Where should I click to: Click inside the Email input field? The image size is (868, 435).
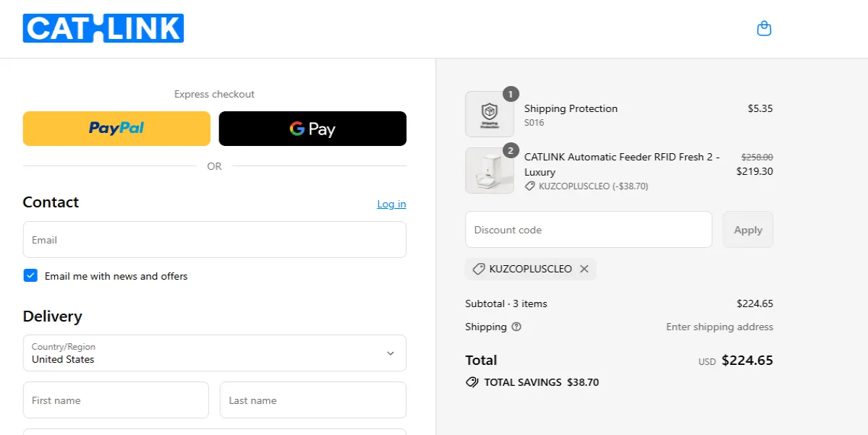click(x=214, y=239)
